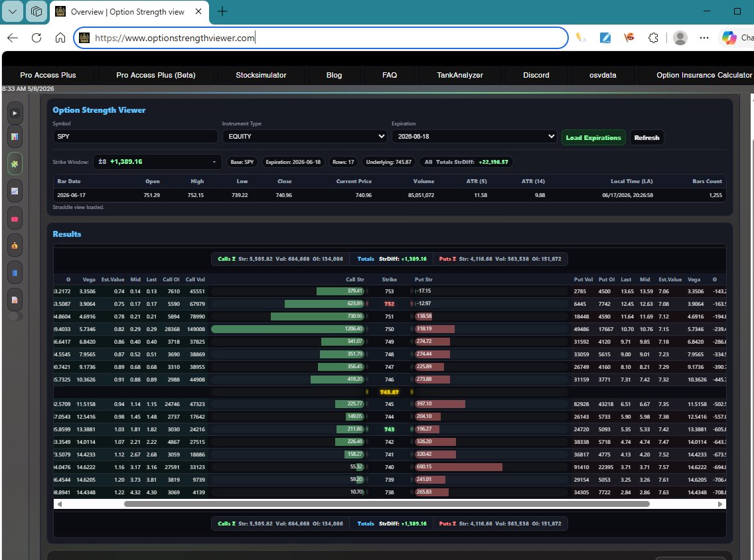This screenshot has width=754, height=560.
Task: Click scrollbar left arrow
Action: click(60, 504)
